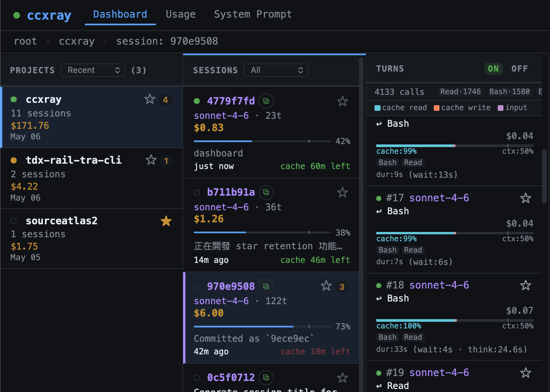This screenshot has width=550, height=392.
Task: Click the cache:100% bar in turn #18
Action: 455,320
